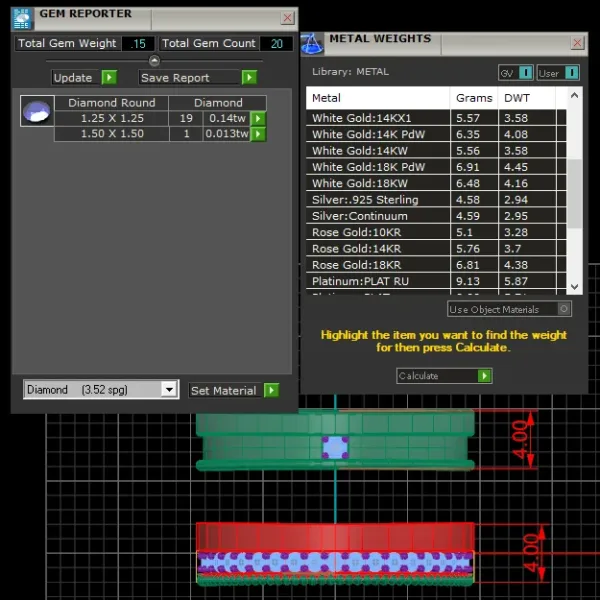600x600 pixels.
Task: Select the Platinum:PLAT RU row
Action: (436, 281)
